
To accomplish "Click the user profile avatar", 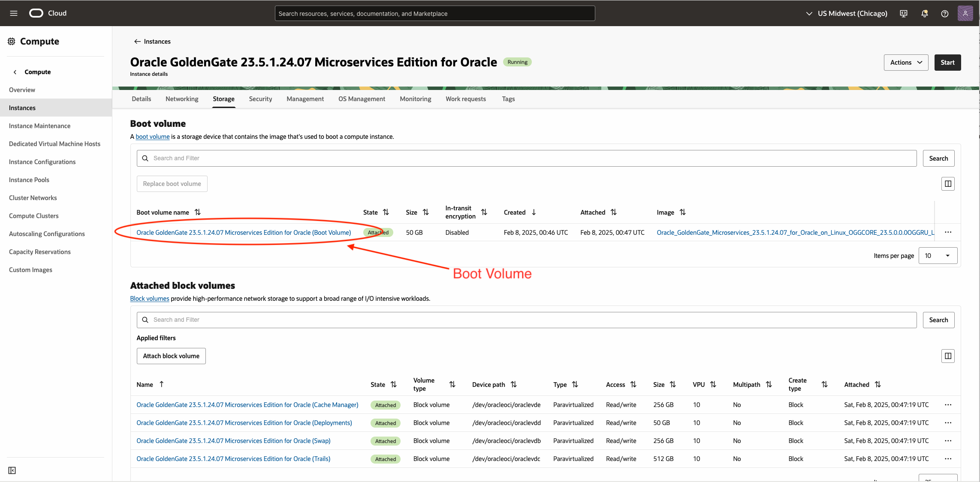I will 965,13.
